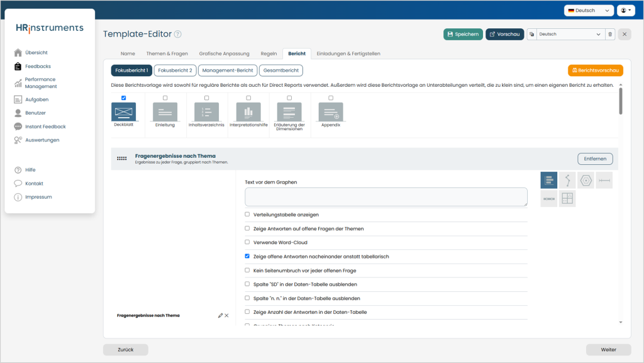Click the Hilfe question mark icon

[18, 170]
